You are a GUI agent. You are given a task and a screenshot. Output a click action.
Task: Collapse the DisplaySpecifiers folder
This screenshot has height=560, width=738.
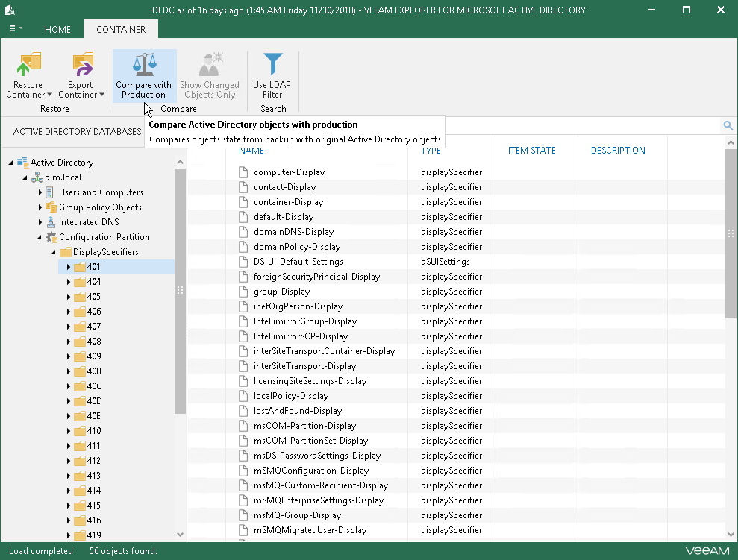pos(53,253)
